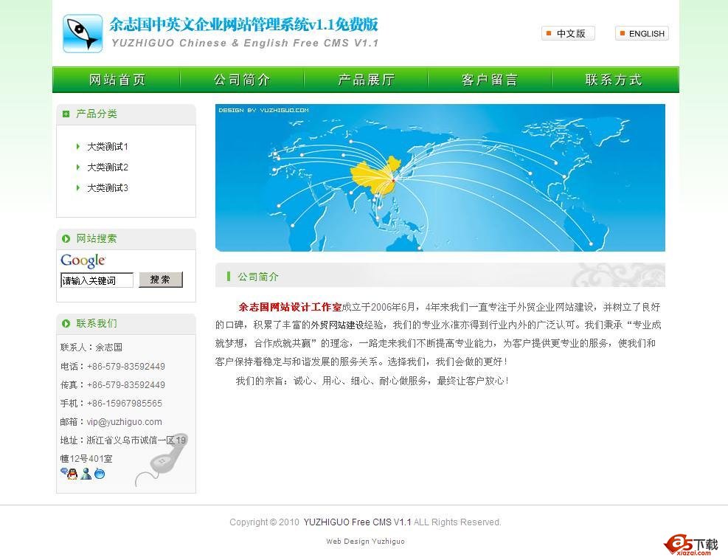Viewport: 728px width, 560px height.
Task: Click the a5 xiazai logo at bottom right
Action: click(692, 545)
